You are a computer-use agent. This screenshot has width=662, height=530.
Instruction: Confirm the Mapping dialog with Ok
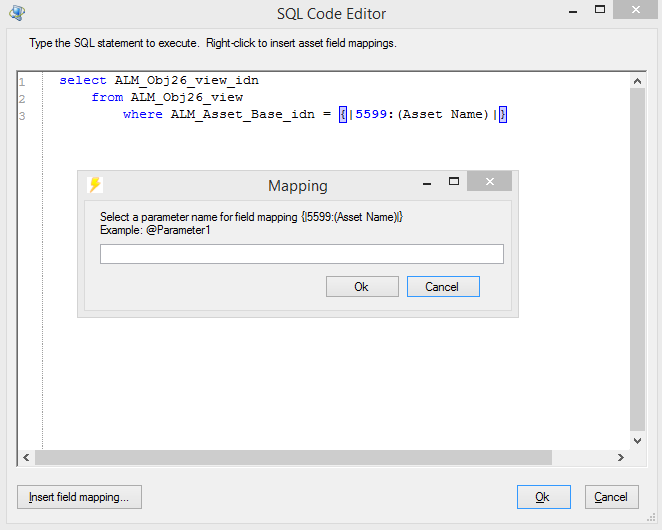[x=361, y=287]
